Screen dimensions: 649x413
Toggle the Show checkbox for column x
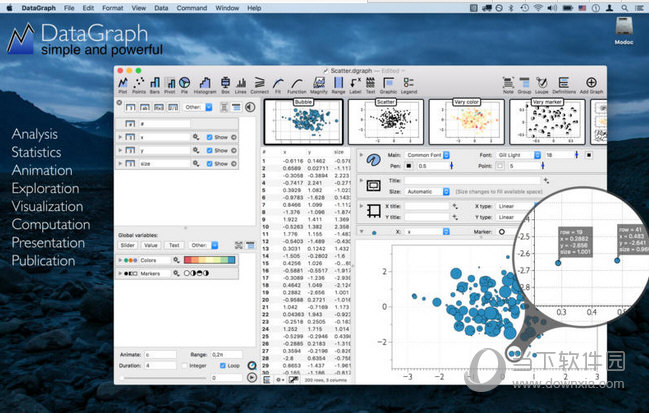coord(210,136)
